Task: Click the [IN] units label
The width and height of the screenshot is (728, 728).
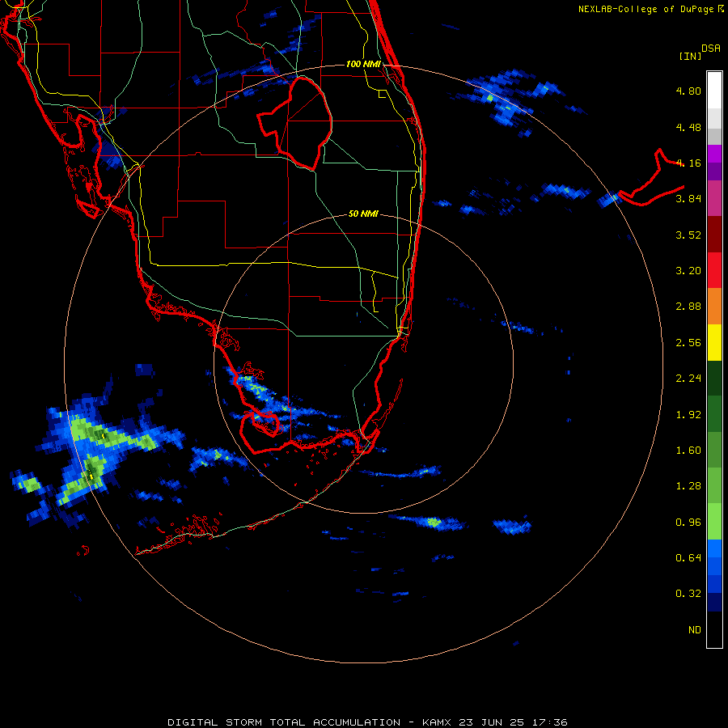Action: (x=690, y=56)
